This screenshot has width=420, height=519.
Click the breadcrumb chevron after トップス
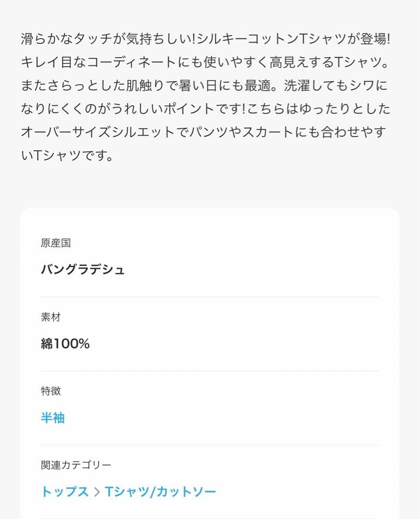[x=96, y=493]
